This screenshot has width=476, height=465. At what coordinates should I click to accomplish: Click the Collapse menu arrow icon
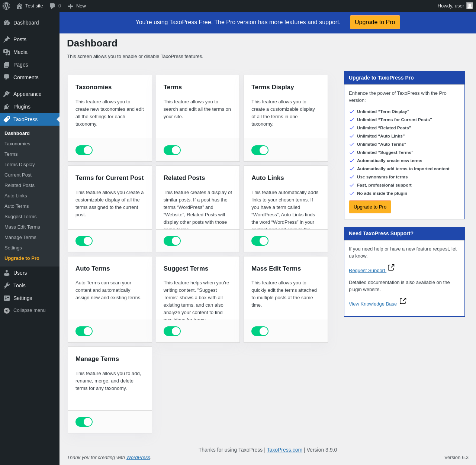coord(7,310)
